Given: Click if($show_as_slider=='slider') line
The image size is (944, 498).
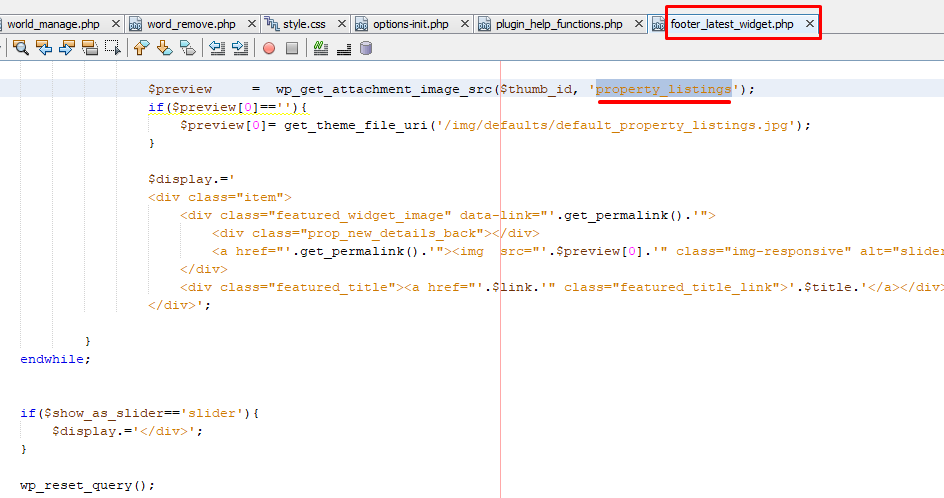Looking at the screenshot, I should tap(140, 414).
